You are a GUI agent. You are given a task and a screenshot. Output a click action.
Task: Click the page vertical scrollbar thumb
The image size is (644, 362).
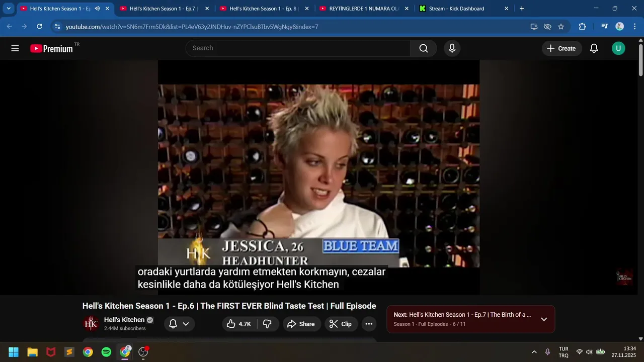tap(640, 60)
